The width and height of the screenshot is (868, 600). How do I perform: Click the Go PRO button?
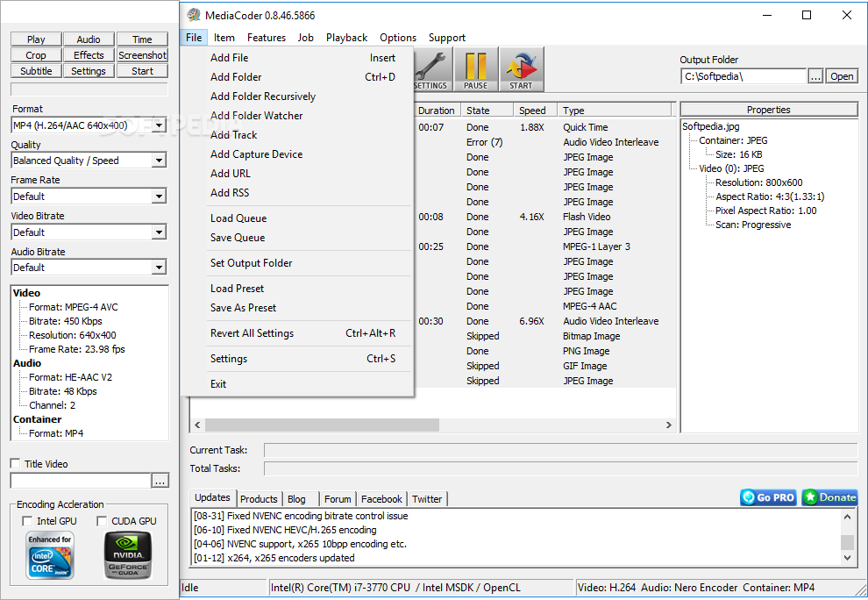point(768,497)
